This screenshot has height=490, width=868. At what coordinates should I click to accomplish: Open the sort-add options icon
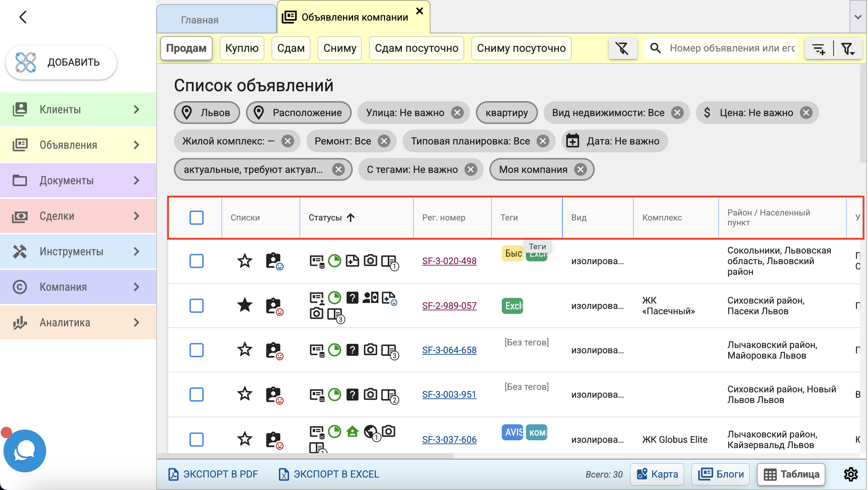819,48
